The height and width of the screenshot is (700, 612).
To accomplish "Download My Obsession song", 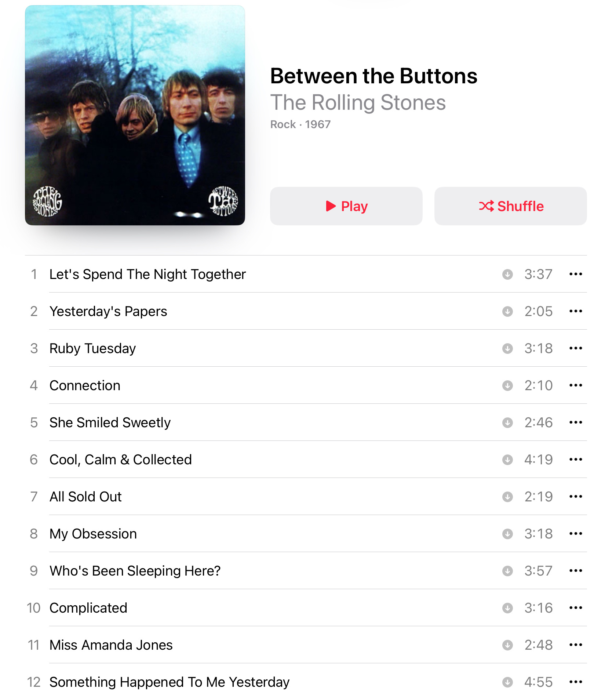I will coord(507,534).
